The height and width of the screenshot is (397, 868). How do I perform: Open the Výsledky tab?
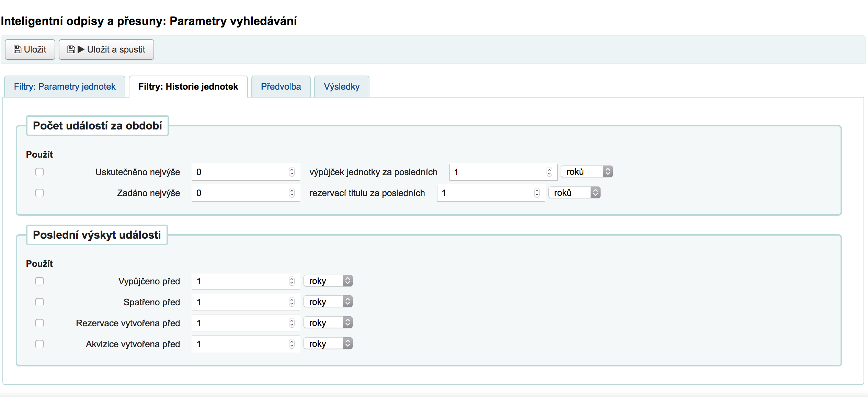(x=342, y=87)
